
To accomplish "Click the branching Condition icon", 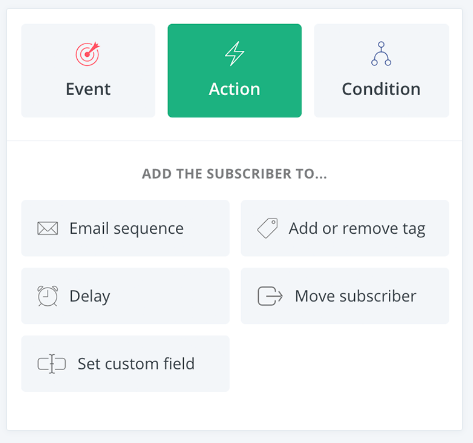I will click(x=381, y=54).
